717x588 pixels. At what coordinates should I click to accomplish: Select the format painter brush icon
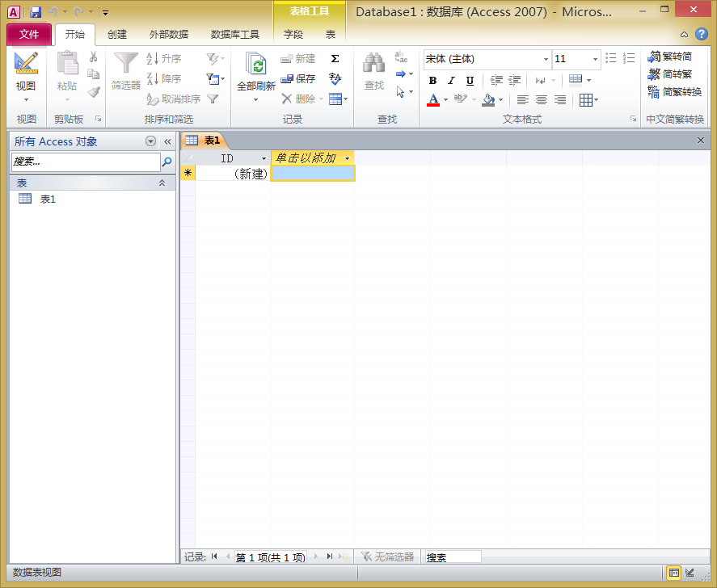click(94, 92)
